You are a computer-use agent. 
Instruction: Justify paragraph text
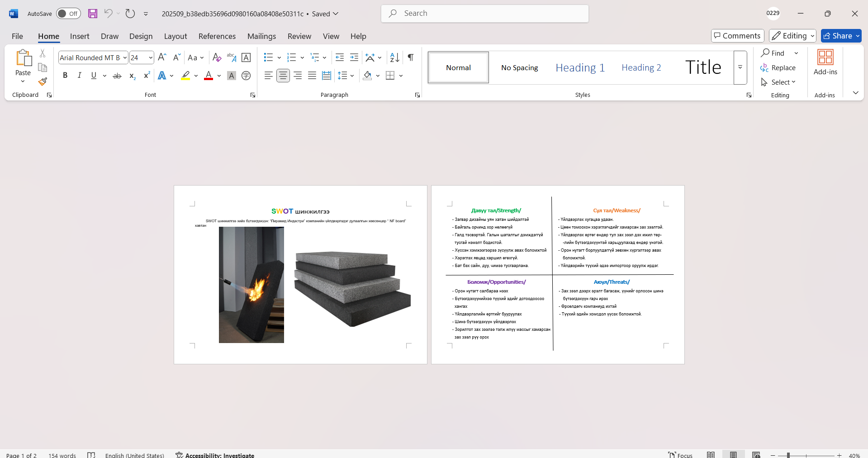(x=312, y=76)
